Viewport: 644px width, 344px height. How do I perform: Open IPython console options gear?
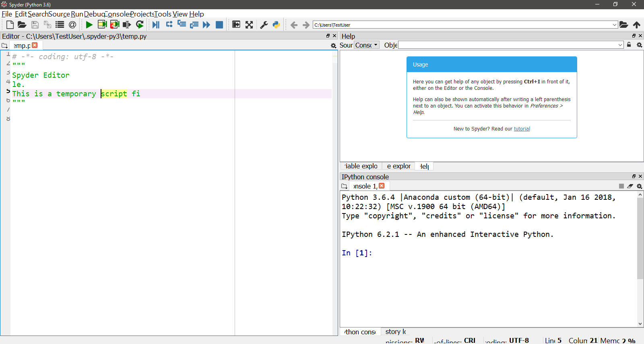[x=639, y=186]
